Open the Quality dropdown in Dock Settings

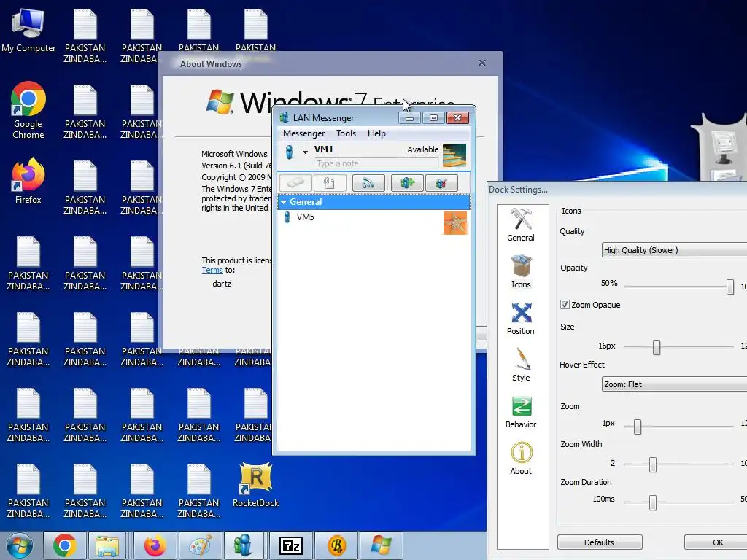[674, 250]
